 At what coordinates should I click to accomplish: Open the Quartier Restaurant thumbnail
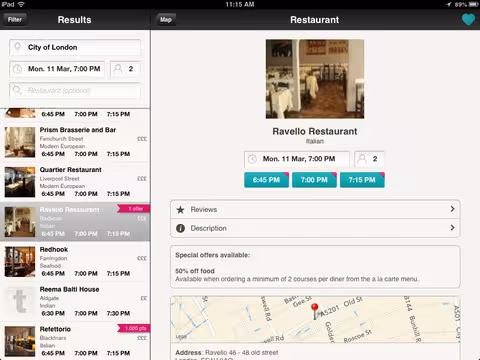point(20,182)
